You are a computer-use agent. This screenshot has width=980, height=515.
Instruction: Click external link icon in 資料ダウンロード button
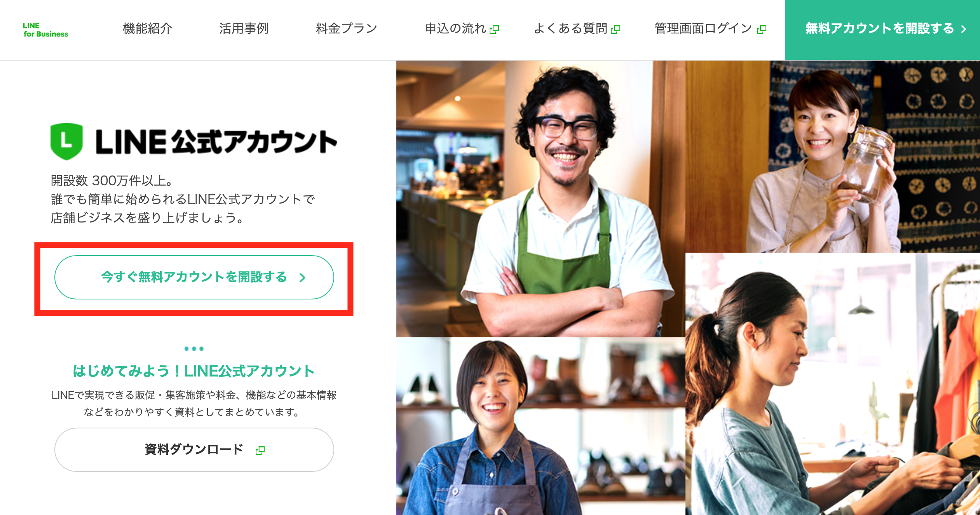coord(260,450)
